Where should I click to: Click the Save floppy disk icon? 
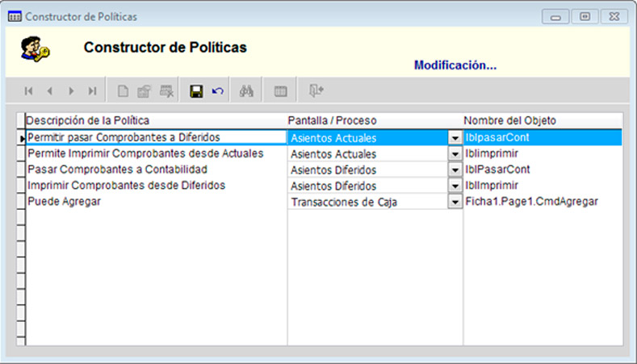(196, 91)
